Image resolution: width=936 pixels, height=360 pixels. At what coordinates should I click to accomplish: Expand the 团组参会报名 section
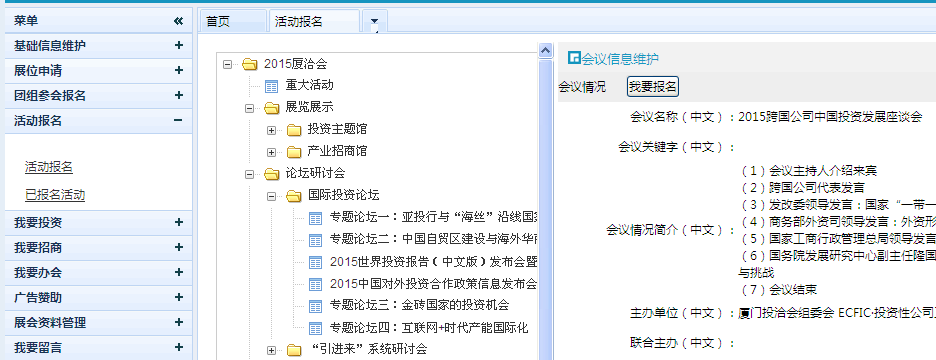pos(178,96)
